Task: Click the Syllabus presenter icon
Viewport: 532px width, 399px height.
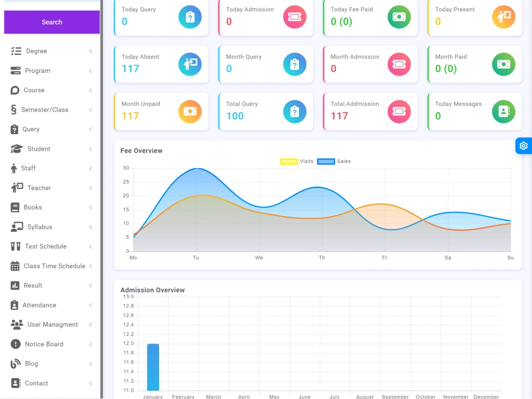Action: (x=16, y=227)
